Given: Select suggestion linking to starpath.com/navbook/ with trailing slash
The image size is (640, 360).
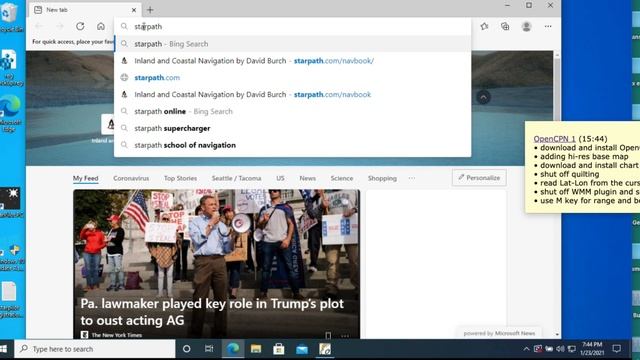Looking at the screenshot, I should [292, 61].
